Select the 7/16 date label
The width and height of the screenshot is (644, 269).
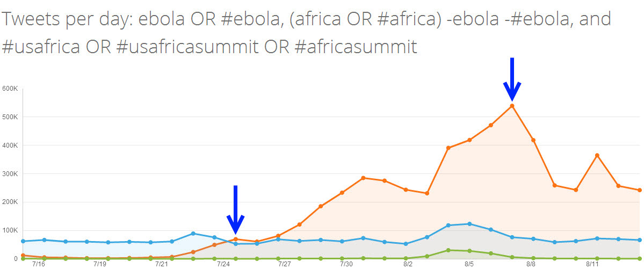coord(39,264)
